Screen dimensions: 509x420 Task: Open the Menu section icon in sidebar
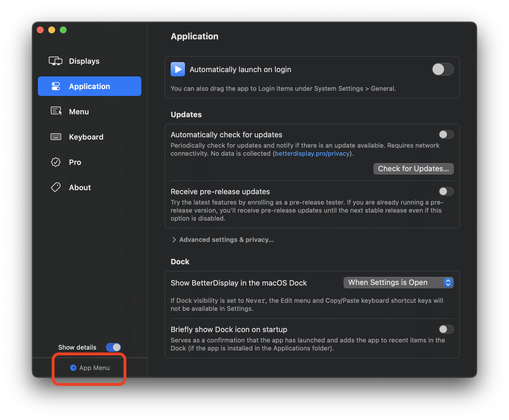(x=56, y=111)
